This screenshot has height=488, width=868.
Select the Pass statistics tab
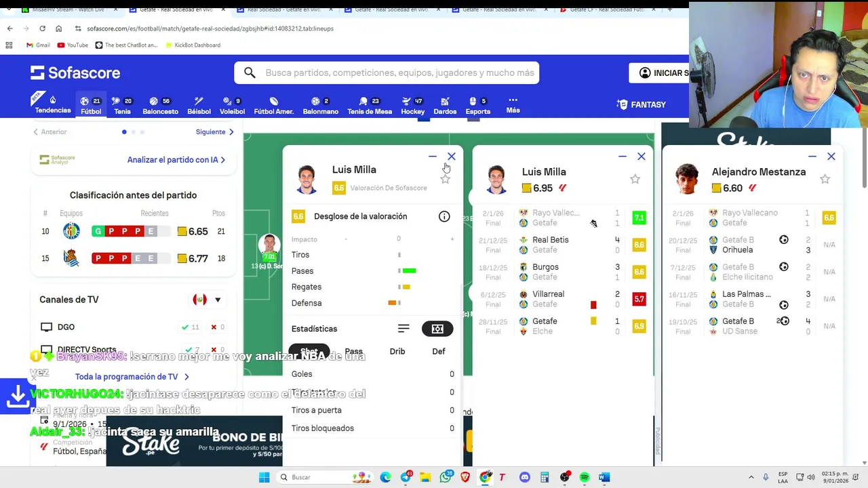[353, 351]
